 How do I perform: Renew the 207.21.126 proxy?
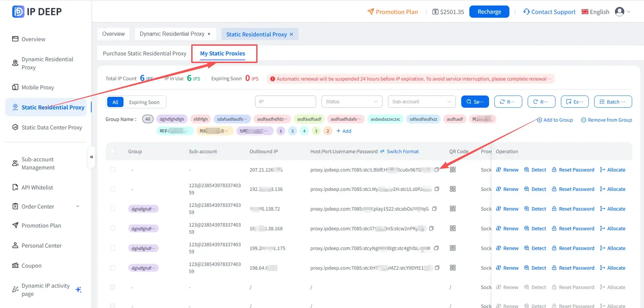pyautogui.click(x=507, y=170)
